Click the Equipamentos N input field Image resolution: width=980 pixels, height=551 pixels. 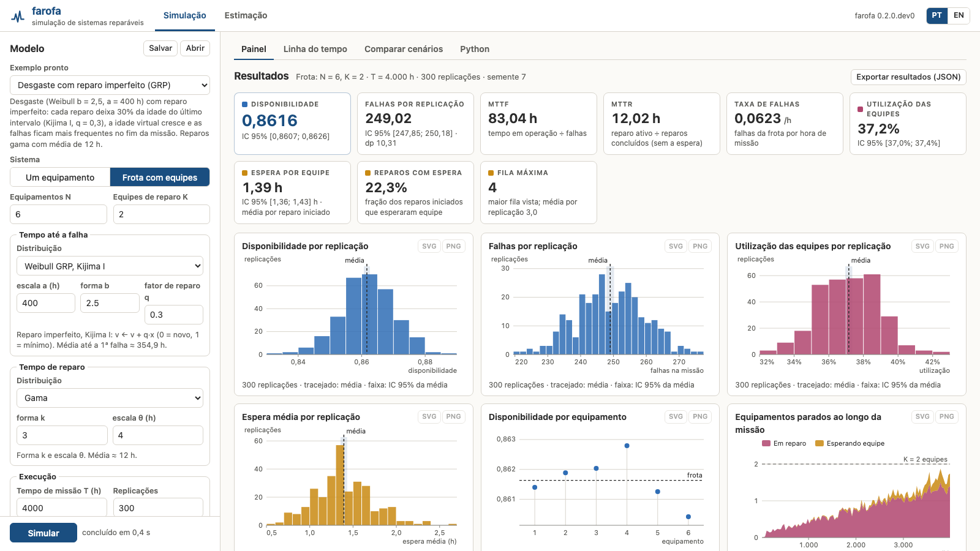click(x=58, y=214)
